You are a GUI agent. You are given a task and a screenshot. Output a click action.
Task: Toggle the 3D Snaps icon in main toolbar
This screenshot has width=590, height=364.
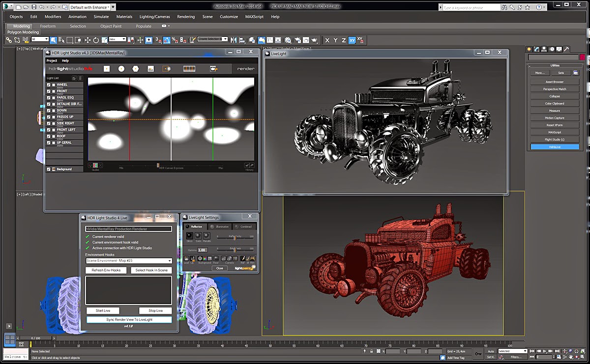tap(158, 40)
